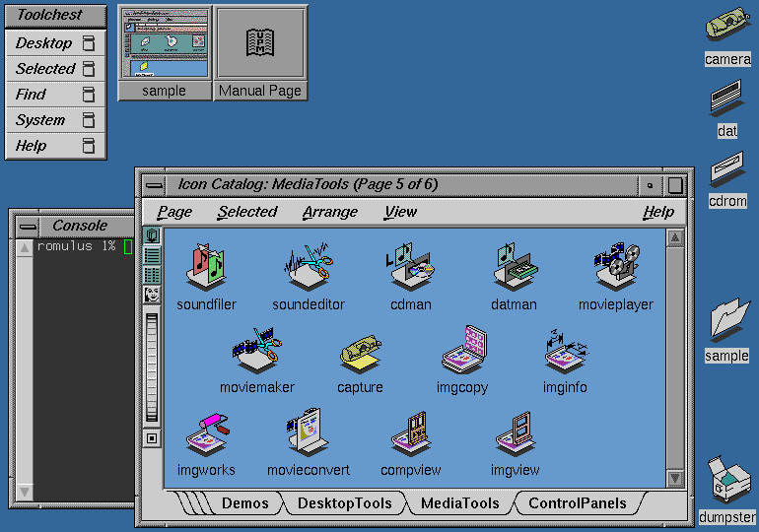The height and width of the screenshot is (532, 759).
Task: Select the movieconvert icon
Action: 308,432
